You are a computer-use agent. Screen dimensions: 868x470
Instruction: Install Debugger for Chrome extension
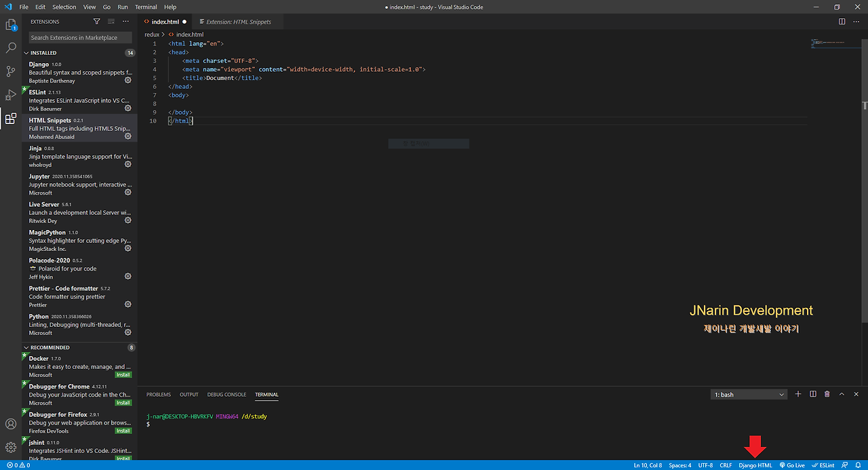[123, 403]
